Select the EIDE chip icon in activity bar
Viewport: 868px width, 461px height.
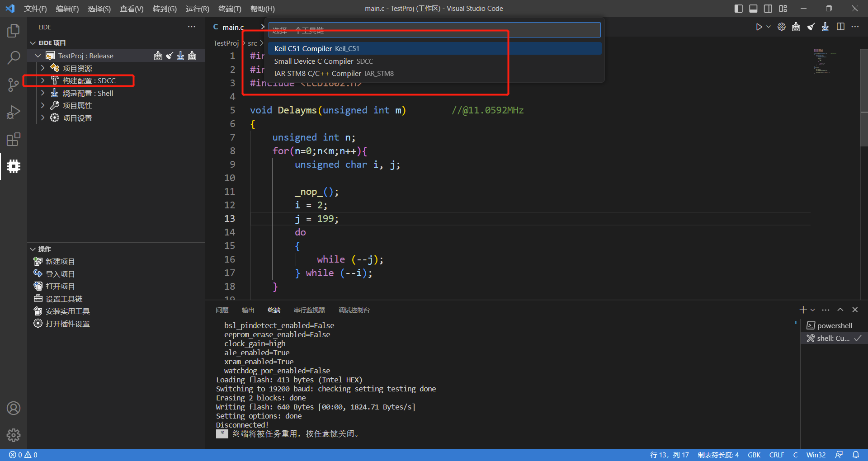pyautogui.click(x=14, y=166)
